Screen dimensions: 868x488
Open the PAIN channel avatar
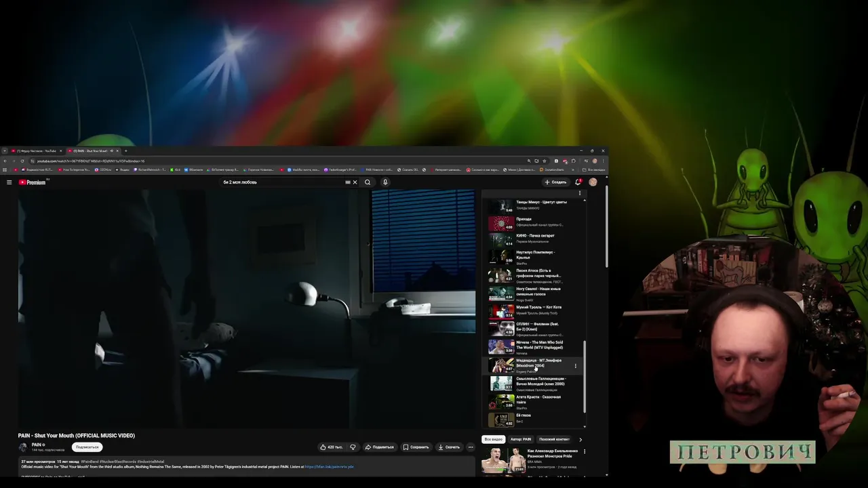pyautogui.click(x=22, y=447)
